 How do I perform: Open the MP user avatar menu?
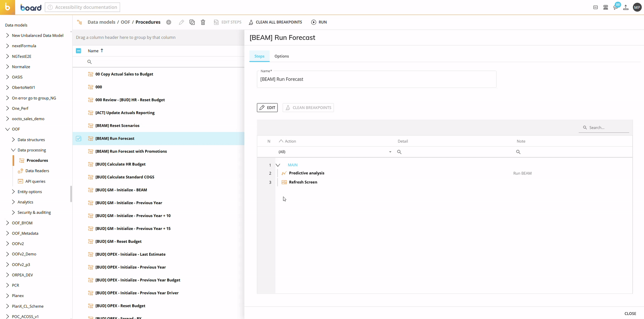(x=637, y=7)
